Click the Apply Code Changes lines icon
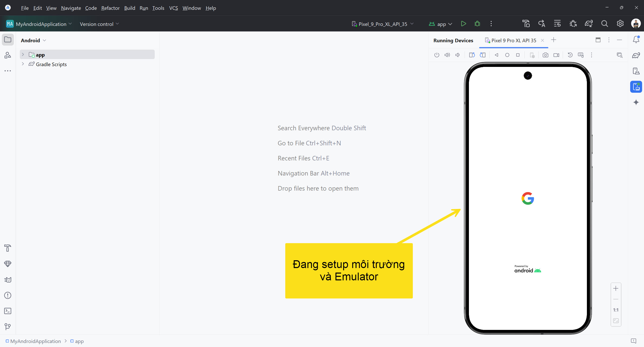The height and width of the screenshot is (347, 644). point(557,24)
